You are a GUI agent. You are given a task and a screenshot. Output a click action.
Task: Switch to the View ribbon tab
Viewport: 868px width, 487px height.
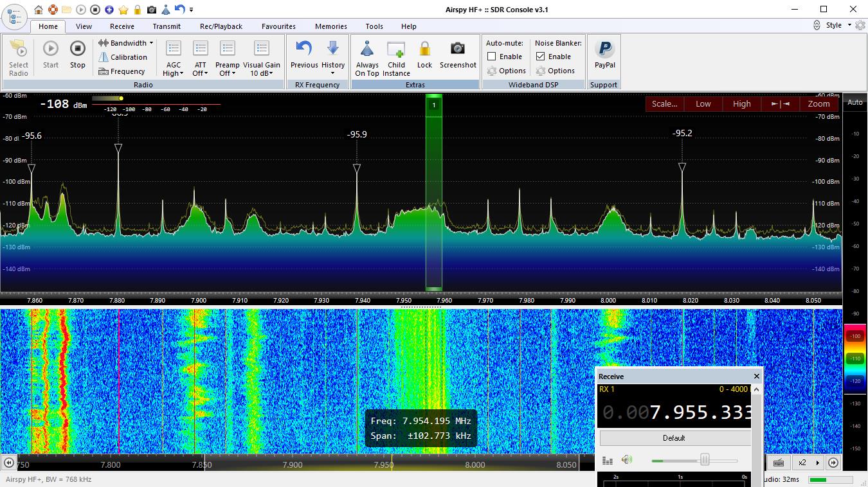(84, 26)
